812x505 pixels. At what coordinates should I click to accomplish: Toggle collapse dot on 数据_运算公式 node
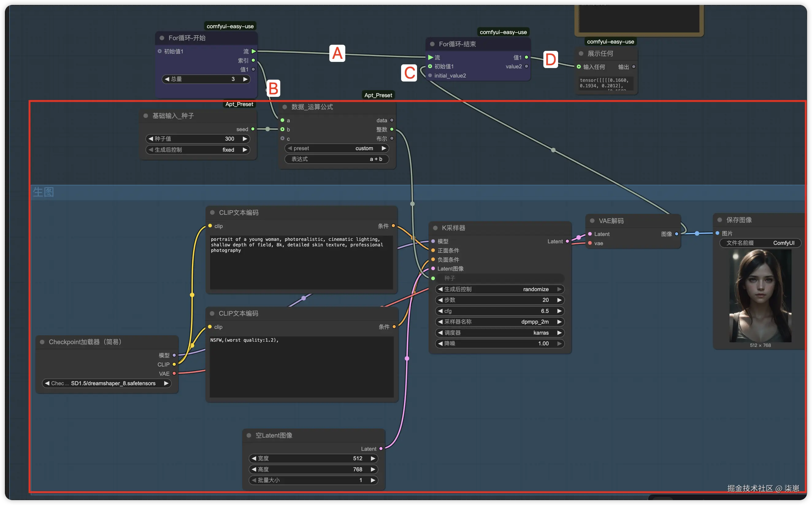[285, 107]
